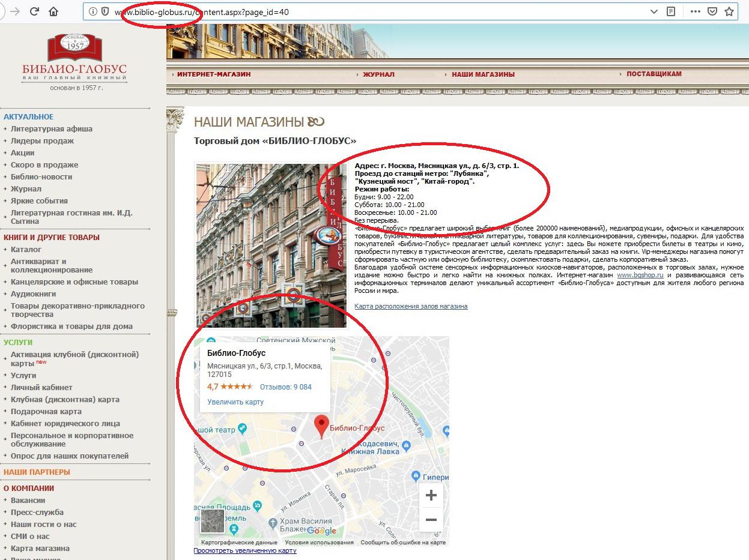Open Отзывов: 9 084 reviews link
This screenshot has height=560, width=749.
tap(286, 387)
